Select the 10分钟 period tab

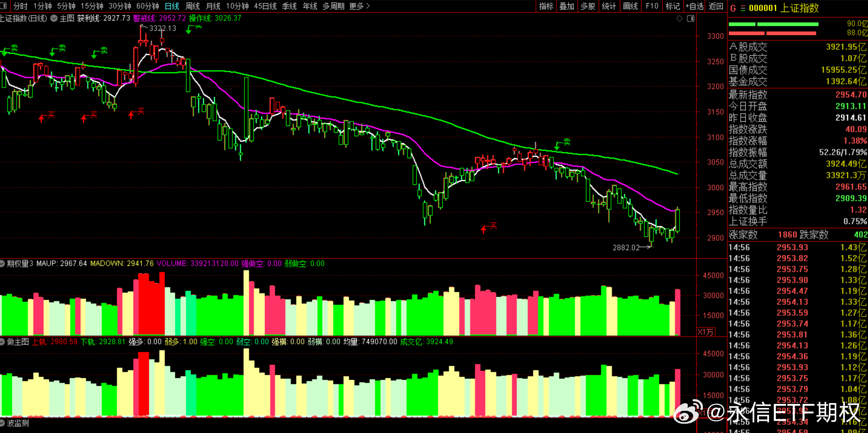pos(237,6)
